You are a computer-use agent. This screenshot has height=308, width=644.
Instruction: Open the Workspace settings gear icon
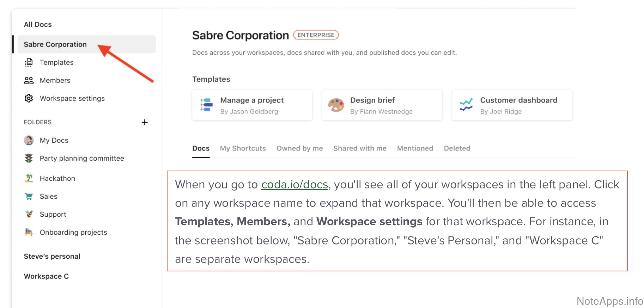[29, 98]
